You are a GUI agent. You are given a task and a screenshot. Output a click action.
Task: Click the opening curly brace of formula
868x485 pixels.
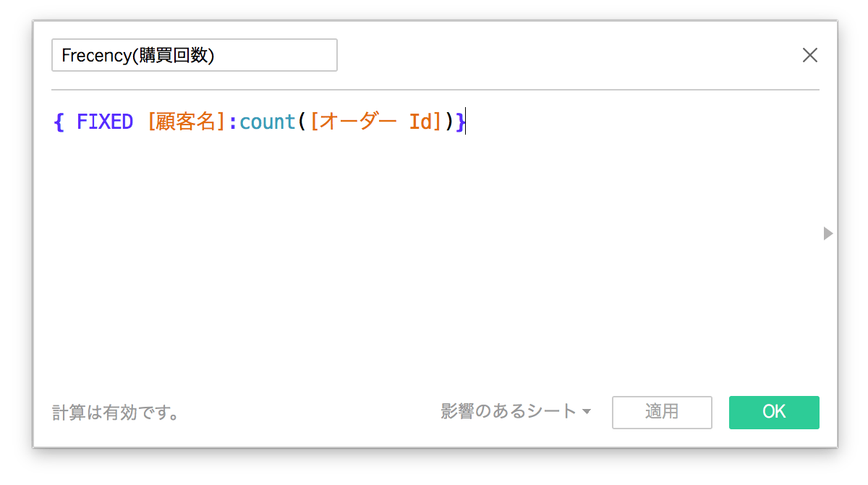pyautogui.click(x=59, y=122)
